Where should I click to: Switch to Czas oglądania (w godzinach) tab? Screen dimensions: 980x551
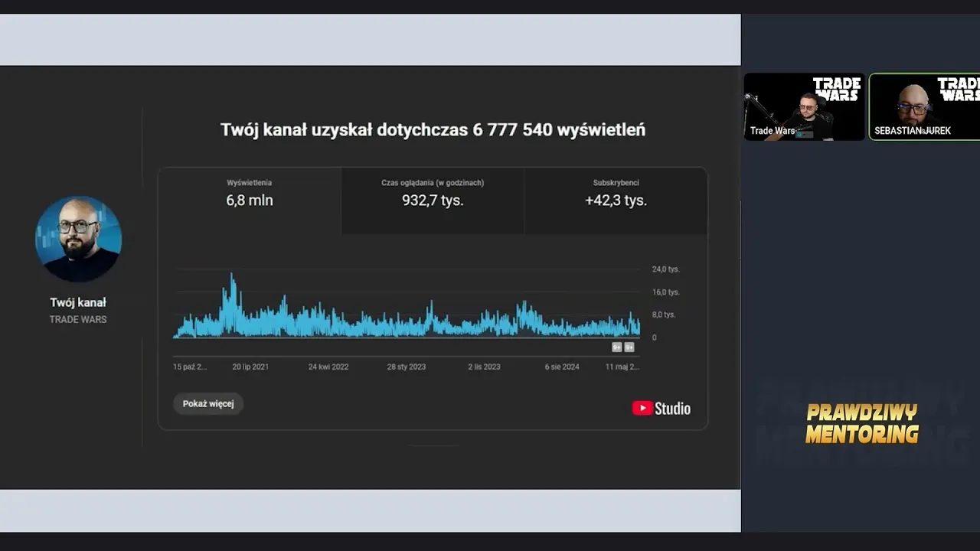pos(433,201)
